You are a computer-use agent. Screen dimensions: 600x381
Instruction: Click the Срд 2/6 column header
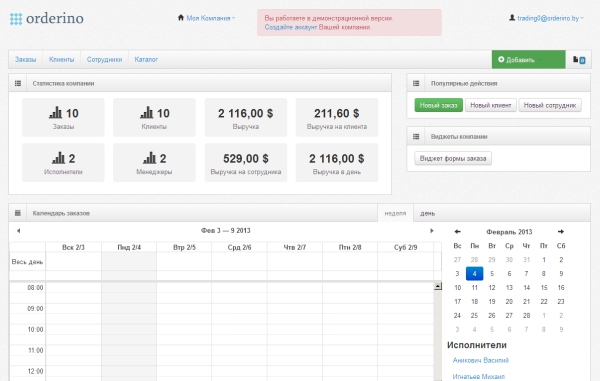point(239,247)
